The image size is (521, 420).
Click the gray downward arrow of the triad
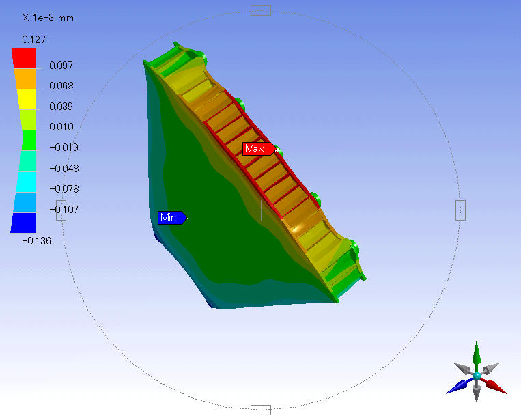tap(477, 391)
